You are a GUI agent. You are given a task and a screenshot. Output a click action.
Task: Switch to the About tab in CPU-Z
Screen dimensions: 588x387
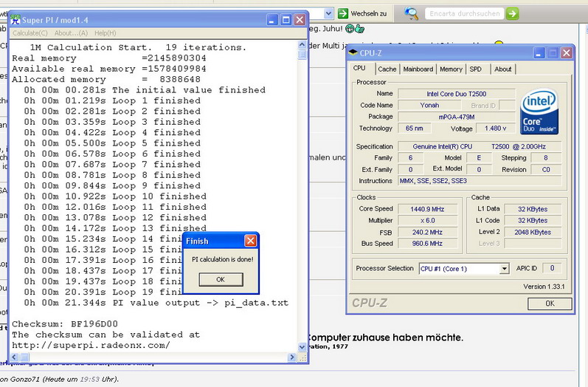[503, 69]
